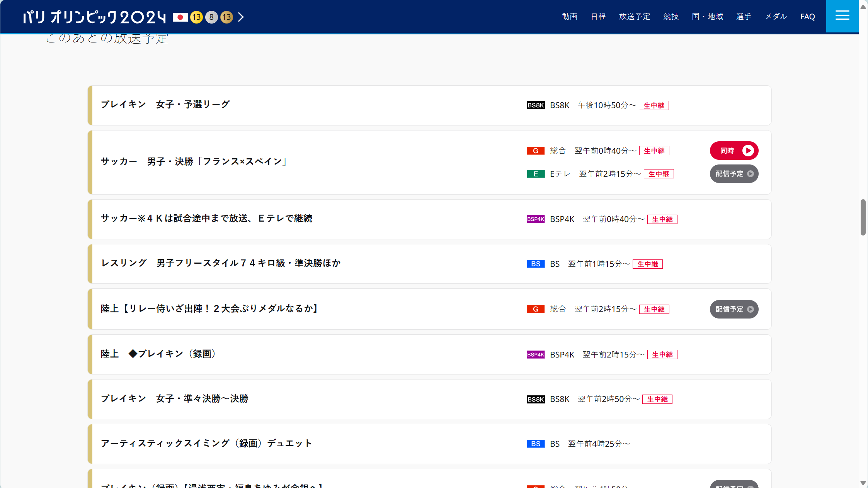Open the 動画 menu item

570,17
